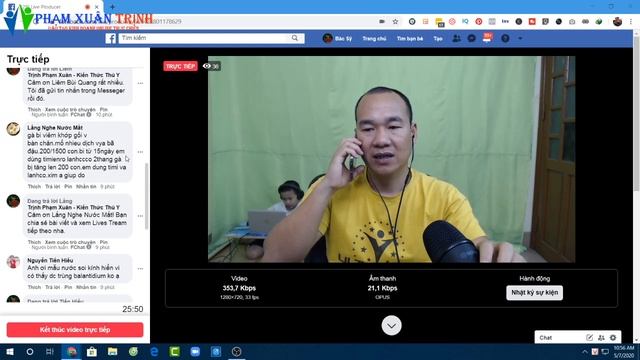Click the Facebook logo in the header
Image resolution: width=640 pixels, height=360 pixels.
pos(111,38)
